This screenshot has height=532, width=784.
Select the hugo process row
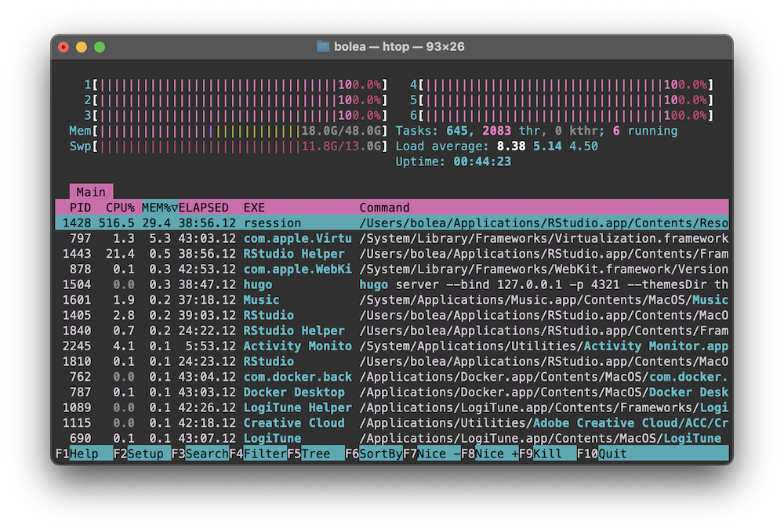click(391, 284)
